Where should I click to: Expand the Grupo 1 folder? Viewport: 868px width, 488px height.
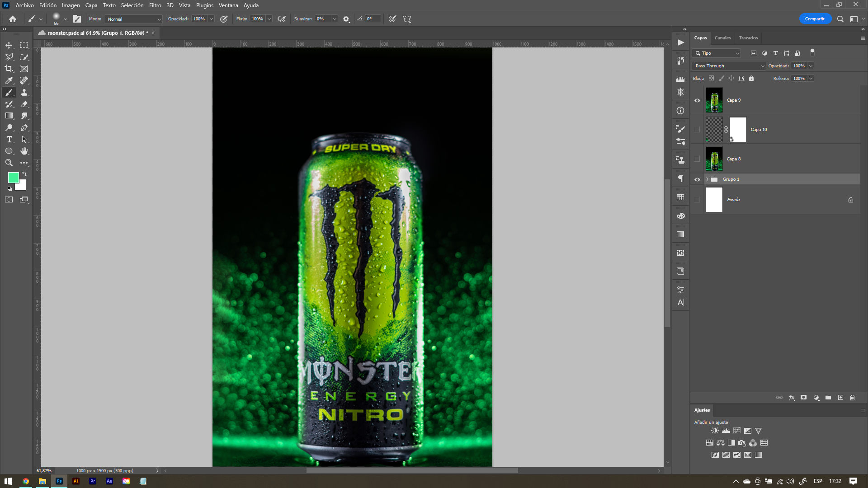pos(707,179)
